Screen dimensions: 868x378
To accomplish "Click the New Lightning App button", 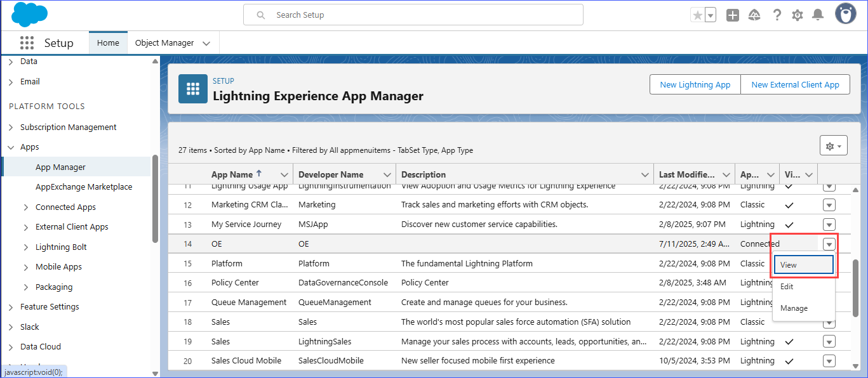I will [695, 84].
